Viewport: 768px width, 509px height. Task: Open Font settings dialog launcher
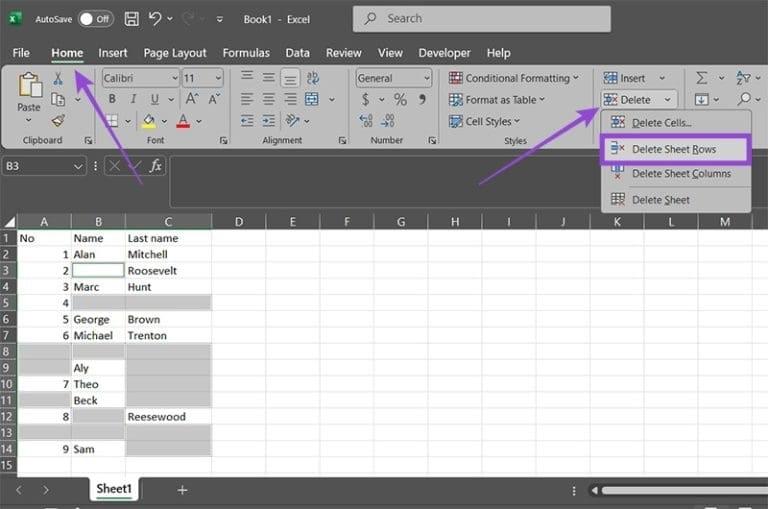point(224,141)
